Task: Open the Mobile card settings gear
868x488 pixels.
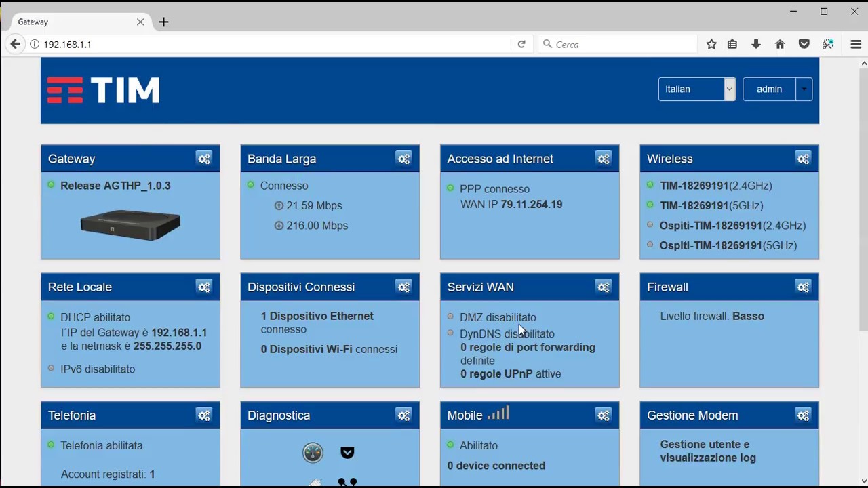Action: [x=604, y=415]
